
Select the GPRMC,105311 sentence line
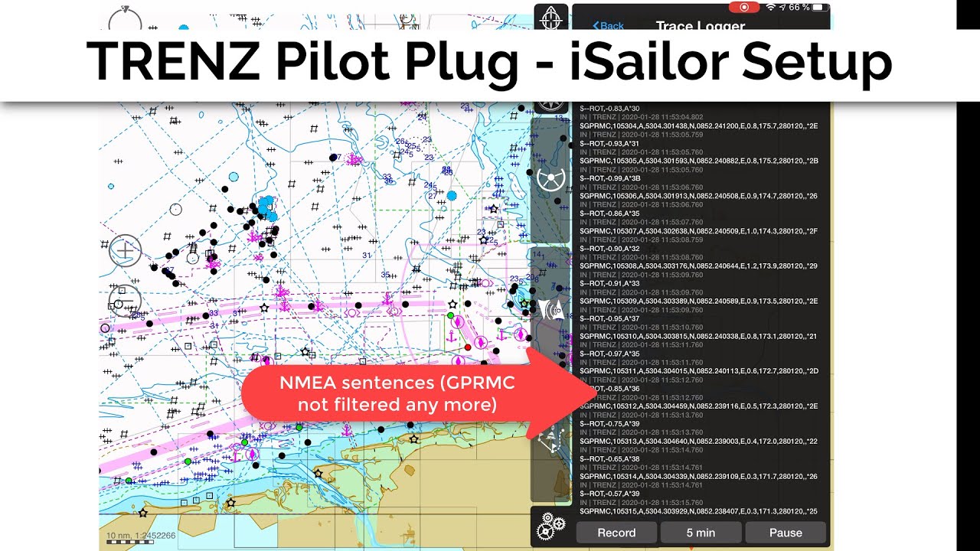698,370
